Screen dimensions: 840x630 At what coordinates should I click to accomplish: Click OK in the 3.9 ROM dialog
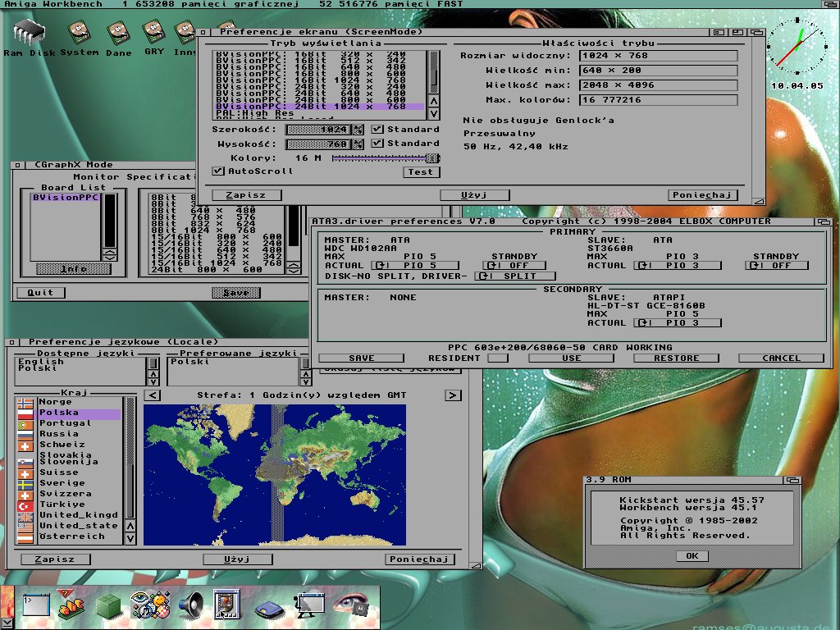[692, 556]
